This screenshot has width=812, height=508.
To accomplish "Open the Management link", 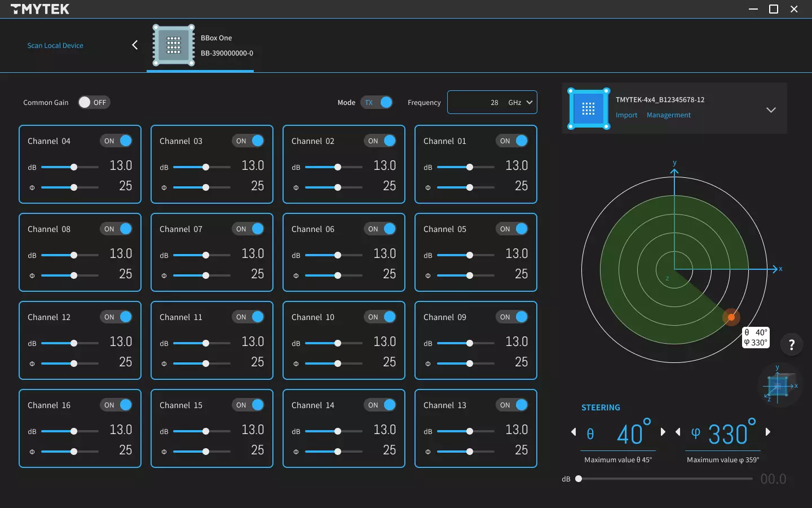I will 669,115.
